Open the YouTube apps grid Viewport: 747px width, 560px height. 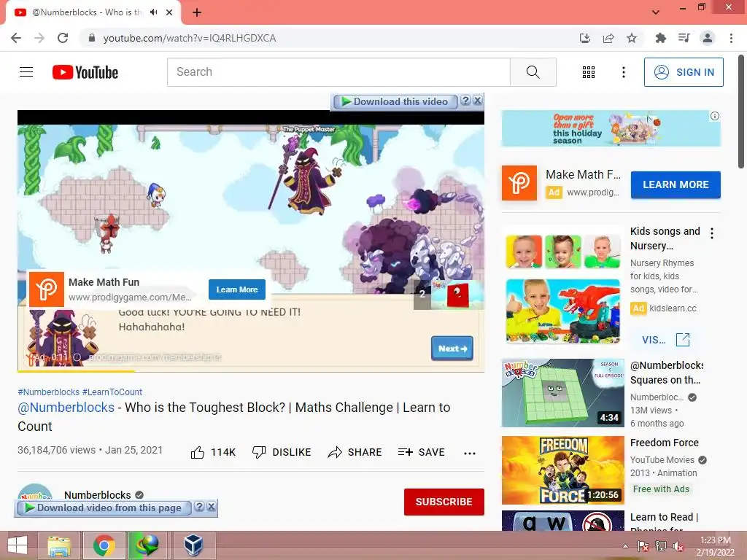[x=589, y=72]
